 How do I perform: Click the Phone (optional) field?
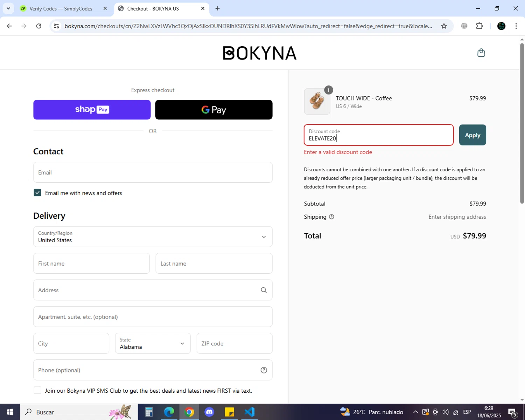[x=153, y=370]
